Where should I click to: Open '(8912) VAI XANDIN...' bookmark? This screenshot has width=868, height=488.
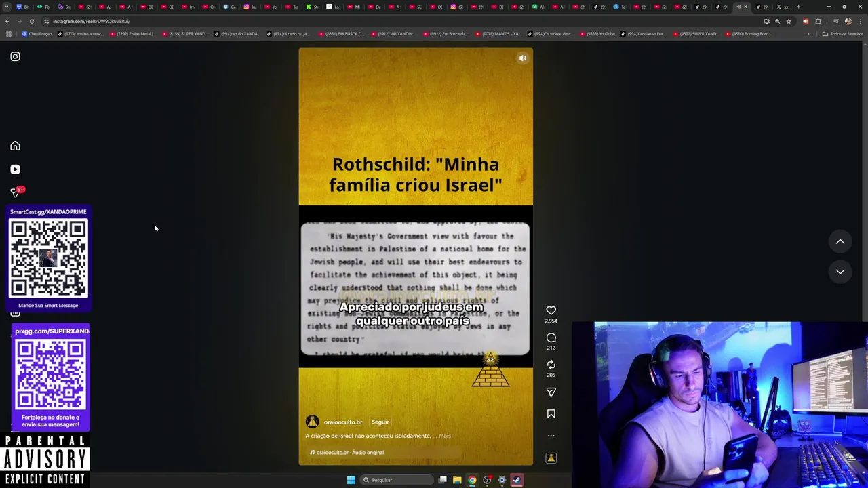393,34
